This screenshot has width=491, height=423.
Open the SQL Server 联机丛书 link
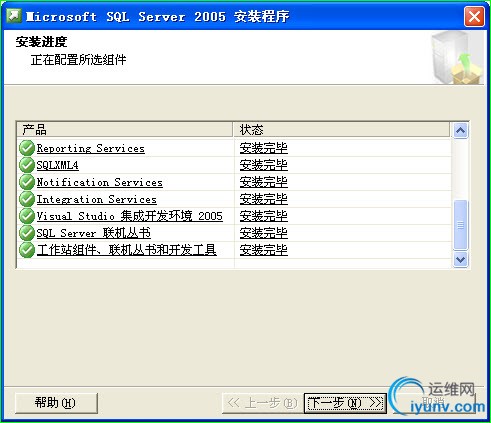tap(94, 233)
